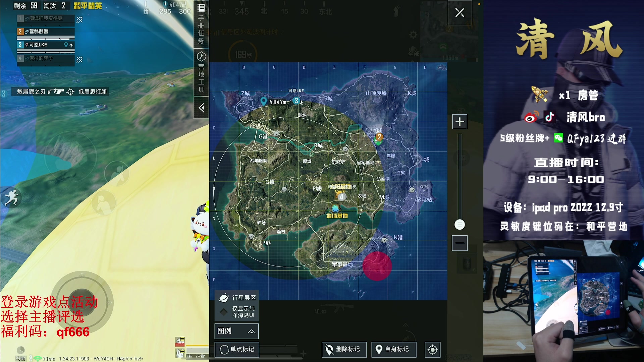
Task: Click the 冠军基地 label on map
Action: (x=365, y=163)
